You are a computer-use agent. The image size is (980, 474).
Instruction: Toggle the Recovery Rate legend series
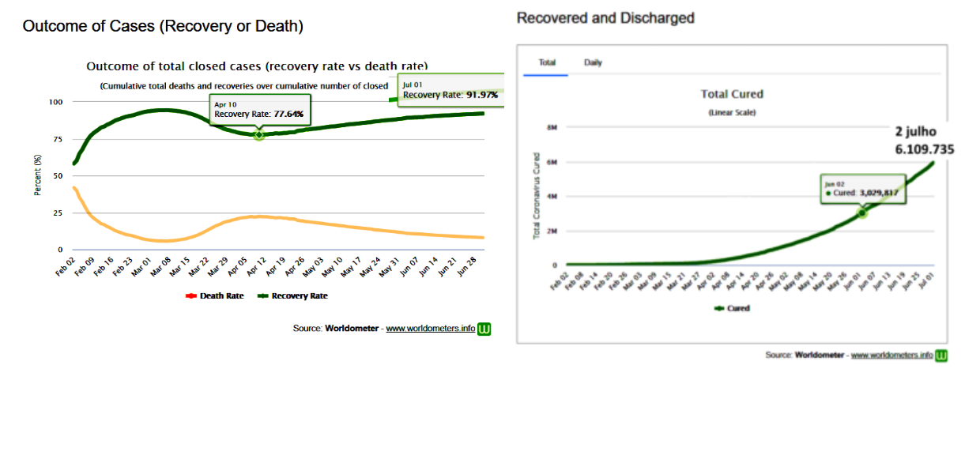(x=292, y=296)
